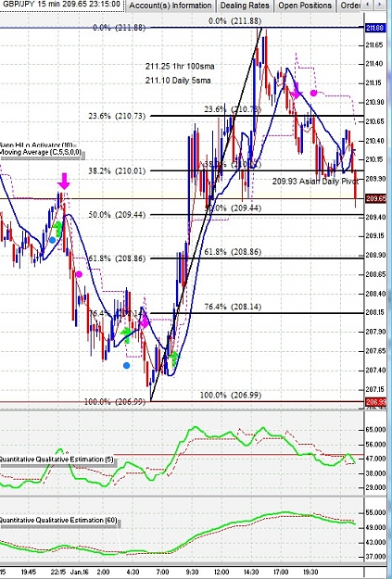392x579 pixels.
Task: Click the blue dot near the 22:15 green arrow
Action: 53,240
